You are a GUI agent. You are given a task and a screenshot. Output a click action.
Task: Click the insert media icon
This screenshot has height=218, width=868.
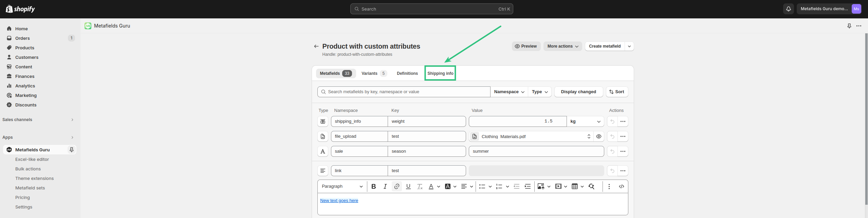coord(558,186)
